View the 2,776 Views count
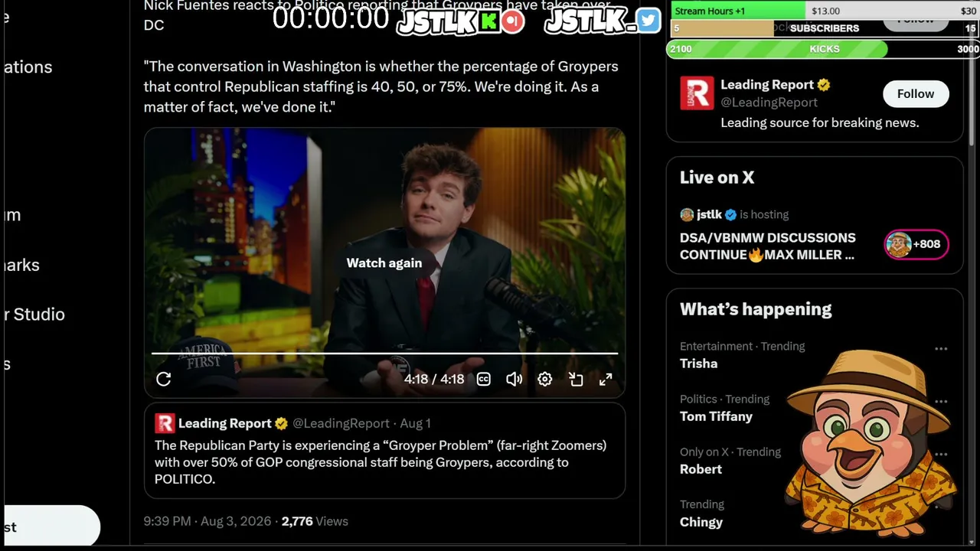980x551 pixels. [315, 521]
